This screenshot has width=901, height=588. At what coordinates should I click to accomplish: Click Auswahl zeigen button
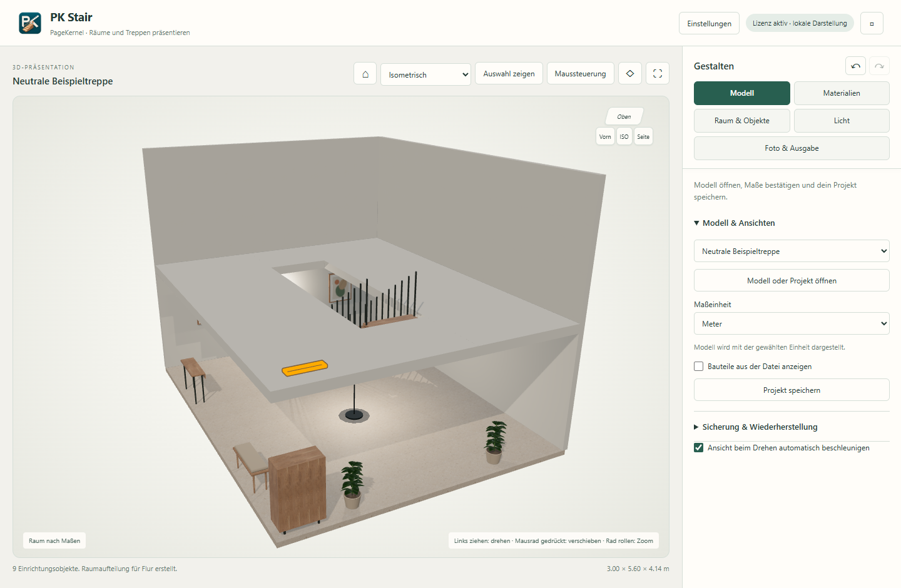509,74
